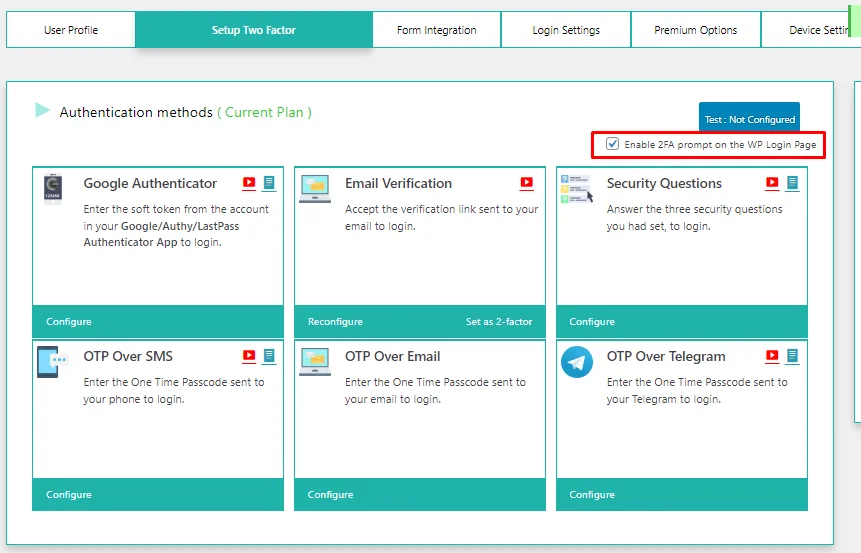Open OTP Over SMS documentation icon

(x=269, y=356)
